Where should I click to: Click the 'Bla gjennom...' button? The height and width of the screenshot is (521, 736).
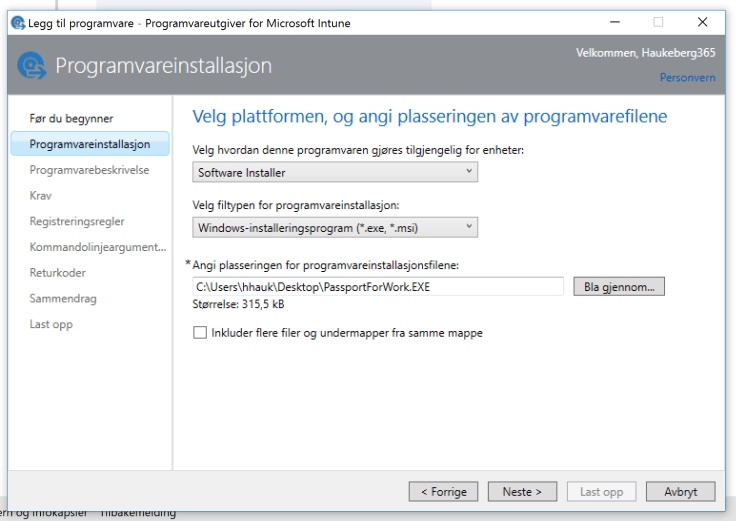pyautogui.click(x=619, y=287)
